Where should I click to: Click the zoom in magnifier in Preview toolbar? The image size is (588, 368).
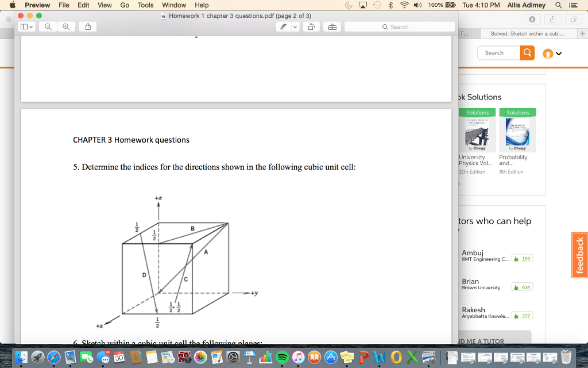tap(67, 26)
